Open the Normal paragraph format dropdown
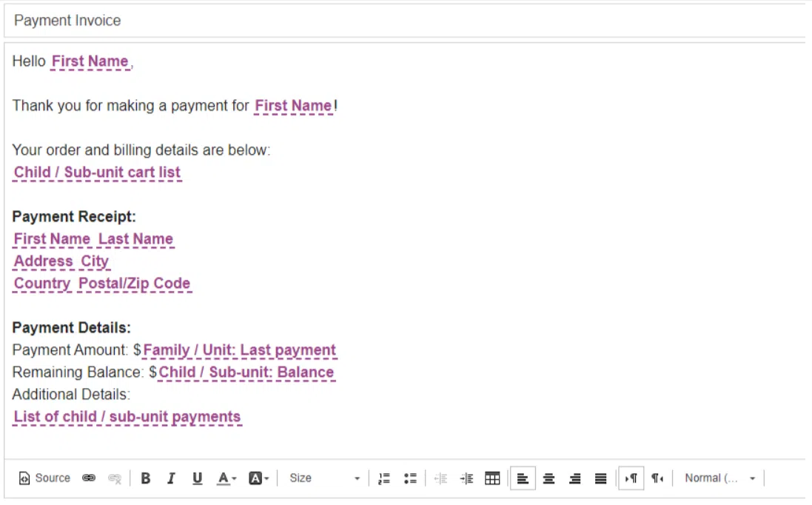The height and width of the screenshot is (505, 812). pyautogui.click(x=719, y=478)
